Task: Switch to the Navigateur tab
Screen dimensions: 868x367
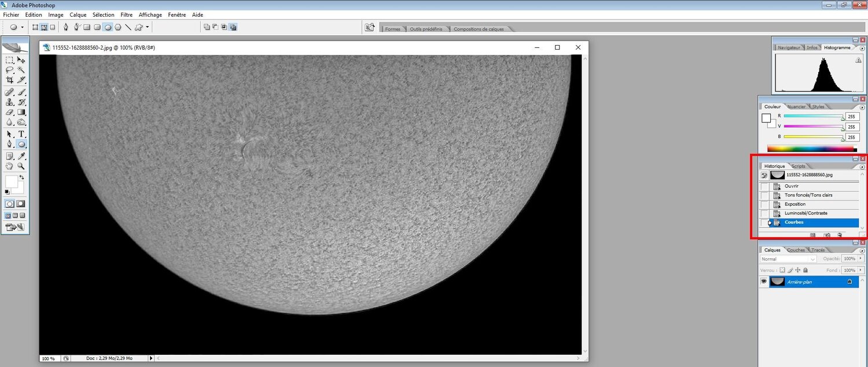Action: [789, 47]
